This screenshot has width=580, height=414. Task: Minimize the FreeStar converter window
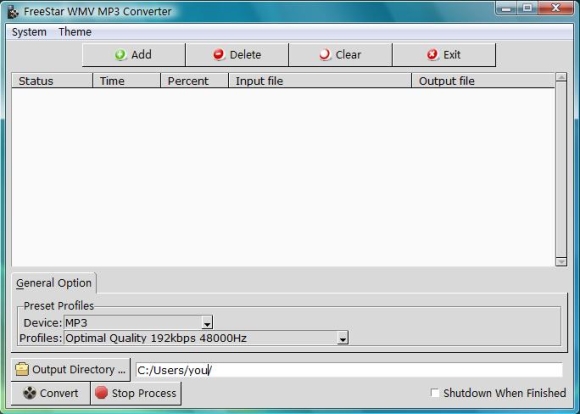(x=507, y=8)
